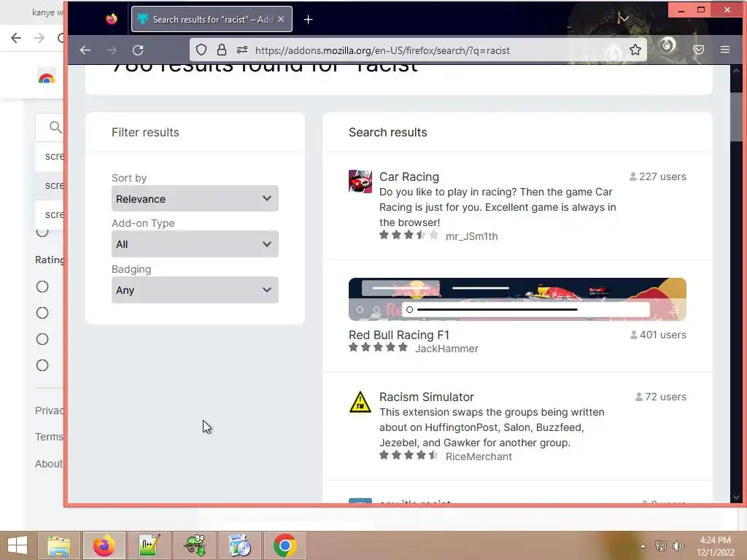The image size is (747, 560).
Task: Open the Red Bull Racing F1 link
Action: click(x=399, y=335)
